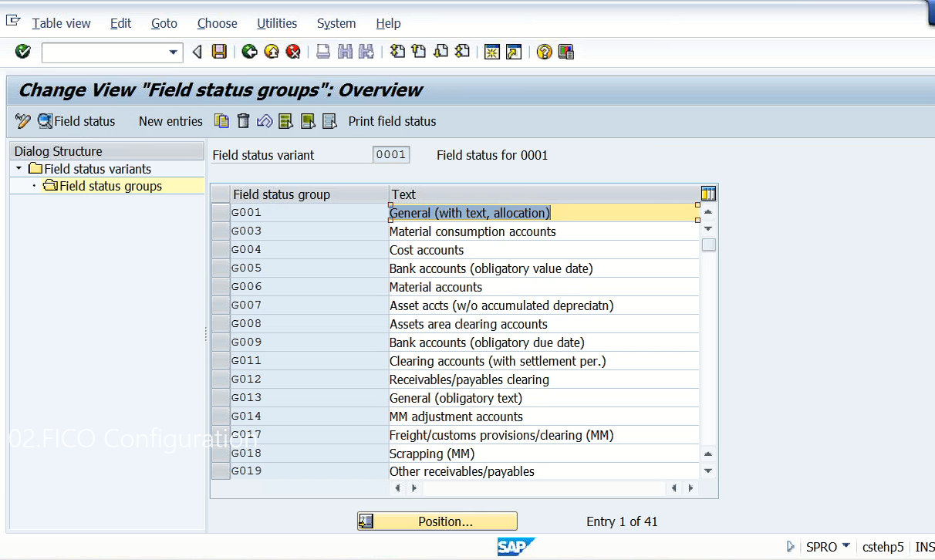This screenshot has width=935, height=560.
Task: Click the Delete trash icon
Action: 244,121
